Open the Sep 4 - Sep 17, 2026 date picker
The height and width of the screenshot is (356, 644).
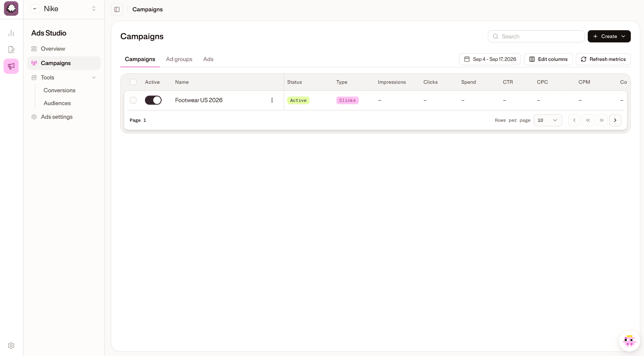coord(490,59)
